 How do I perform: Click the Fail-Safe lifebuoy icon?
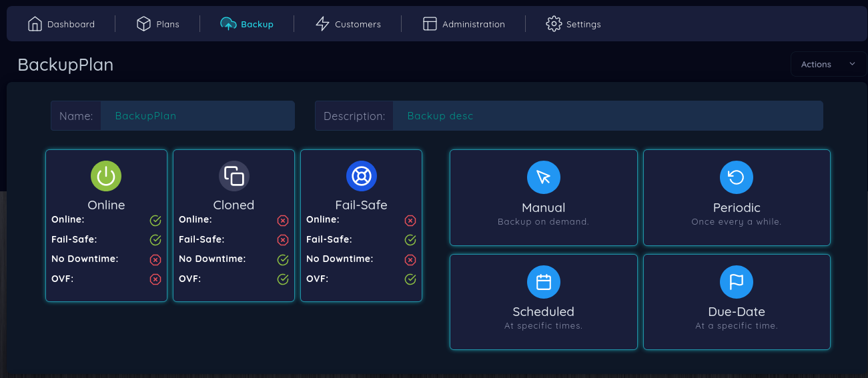(x=361, y=176)
